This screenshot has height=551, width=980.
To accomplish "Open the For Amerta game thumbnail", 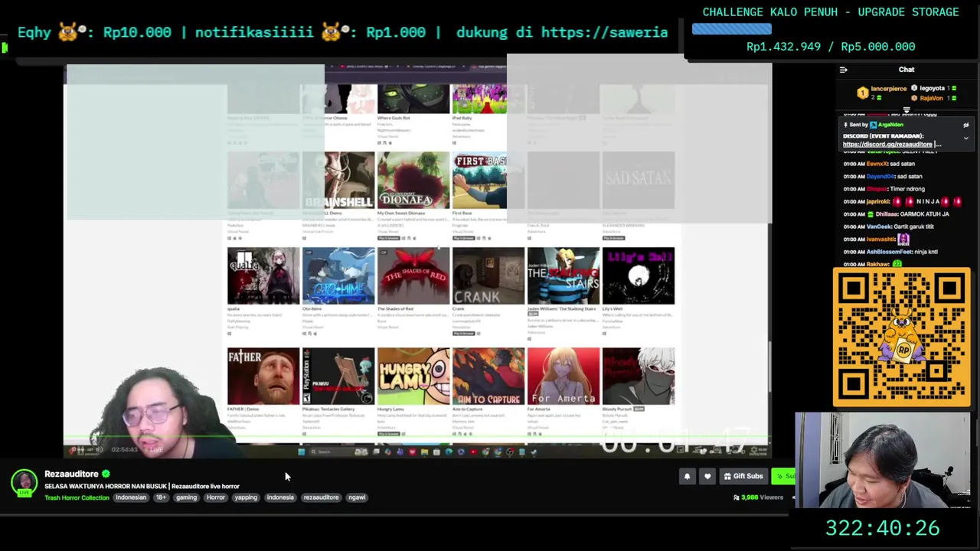I will [563, 376].
